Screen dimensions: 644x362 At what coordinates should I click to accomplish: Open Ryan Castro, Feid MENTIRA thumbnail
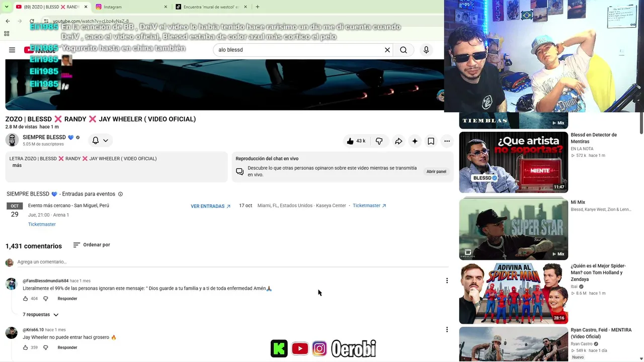513,344
